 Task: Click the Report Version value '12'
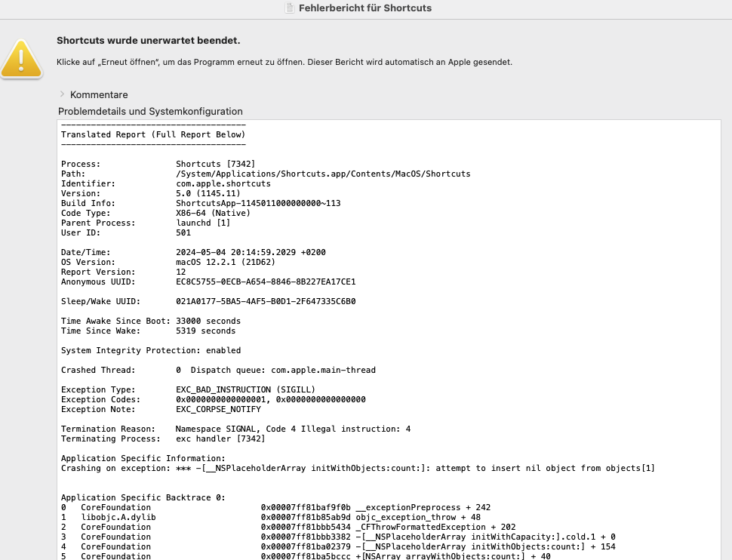[180, 272]
